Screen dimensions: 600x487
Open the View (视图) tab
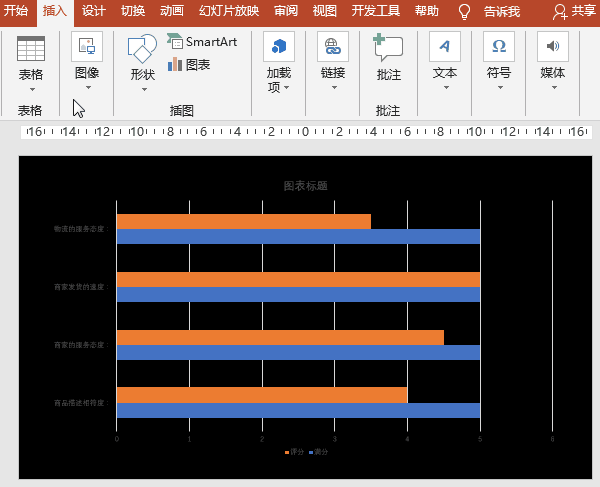coord(324,11)
